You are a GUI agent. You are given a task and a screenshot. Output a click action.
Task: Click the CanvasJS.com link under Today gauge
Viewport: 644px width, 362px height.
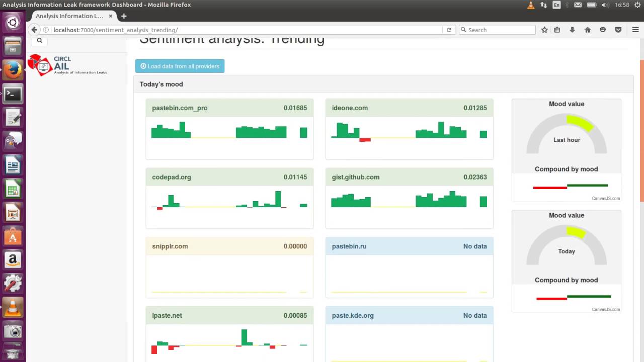(606, 310)
